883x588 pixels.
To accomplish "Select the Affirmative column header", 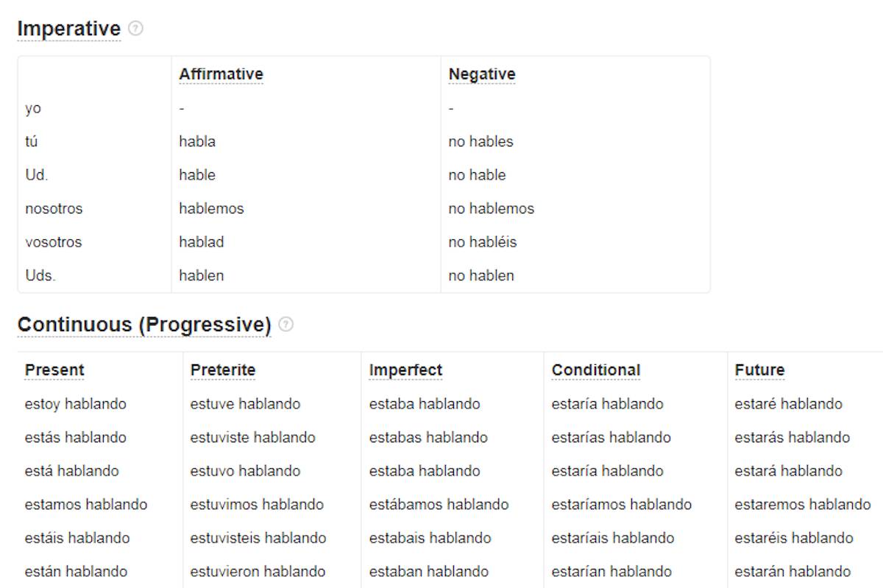I will point(221,74).
